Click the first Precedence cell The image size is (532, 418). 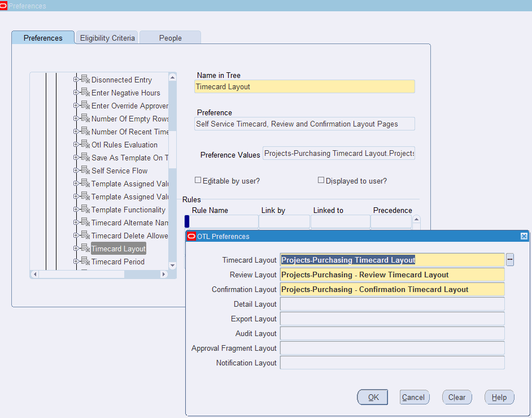click(391, 221)
